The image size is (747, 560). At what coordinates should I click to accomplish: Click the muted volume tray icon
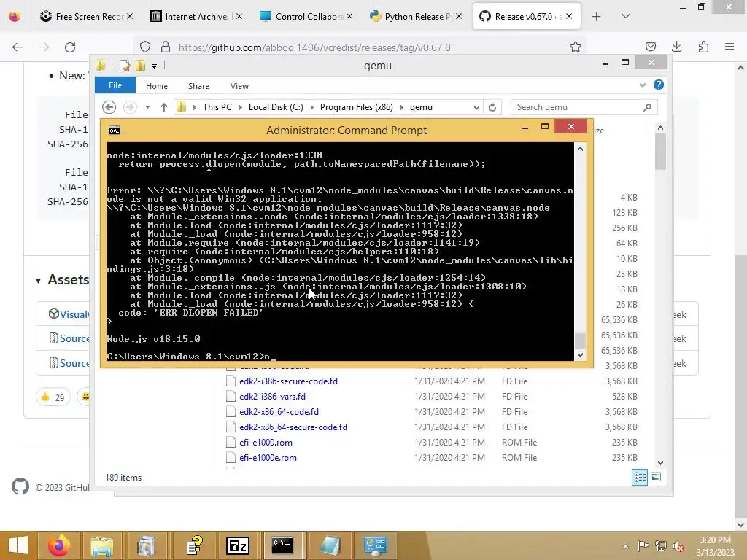[x=678, y=546]
